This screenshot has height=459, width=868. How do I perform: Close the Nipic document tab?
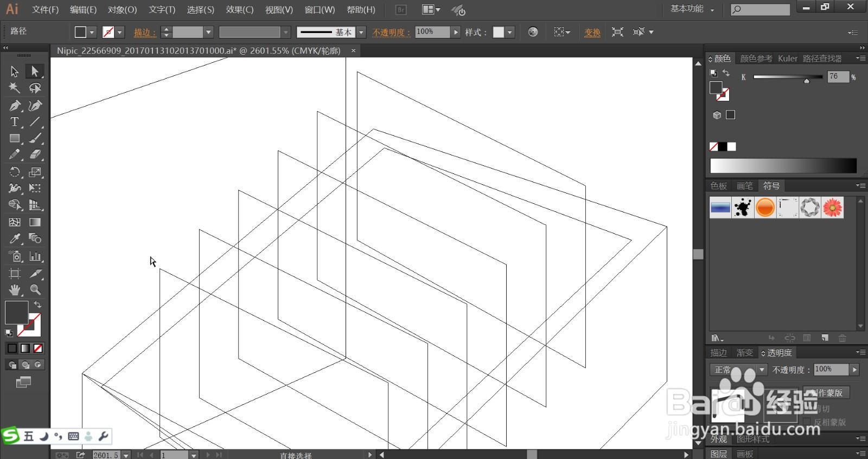353,50
